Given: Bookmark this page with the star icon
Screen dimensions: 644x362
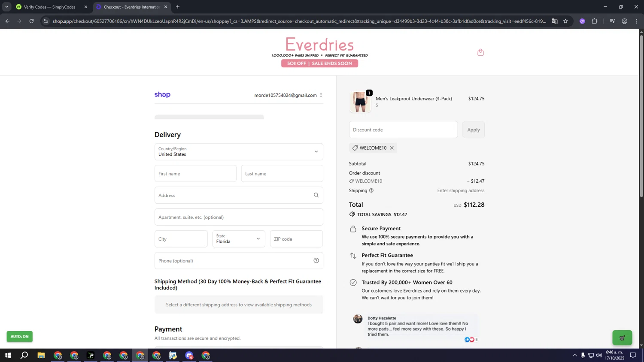Looking at the screenshot, I should [x=565, y=21].
